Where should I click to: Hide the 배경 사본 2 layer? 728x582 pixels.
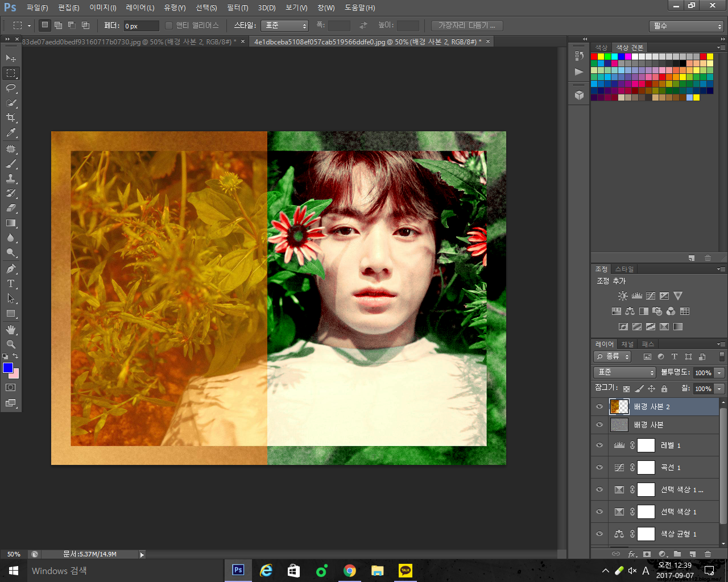(x=599, y=406)
